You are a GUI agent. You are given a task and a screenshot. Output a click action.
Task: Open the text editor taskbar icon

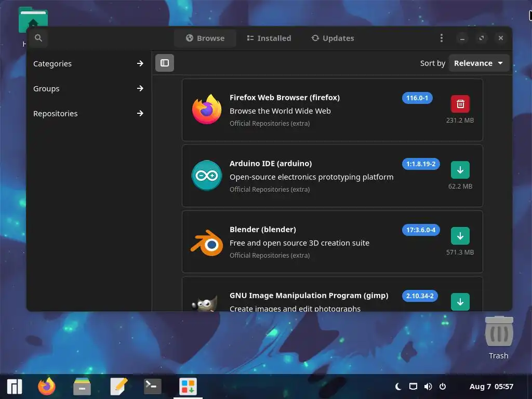[x=118, y=387]
